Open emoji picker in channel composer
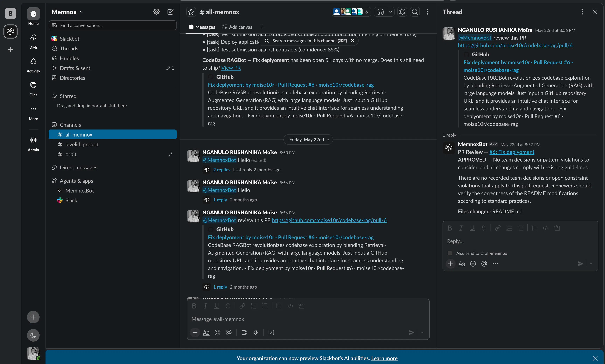This screenshot has width=605, height=364. (217, 333)
